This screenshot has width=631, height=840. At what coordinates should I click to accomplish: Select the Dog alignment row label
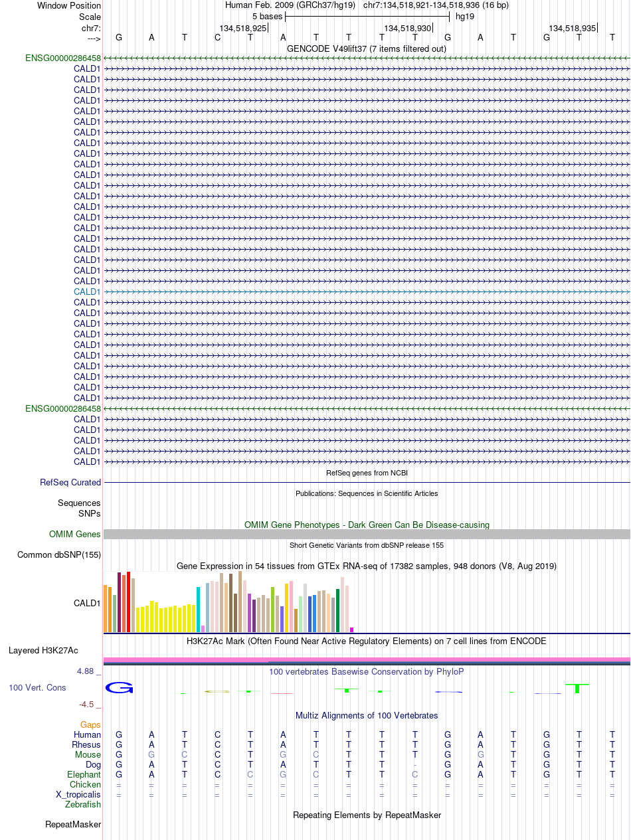[93, 765]
